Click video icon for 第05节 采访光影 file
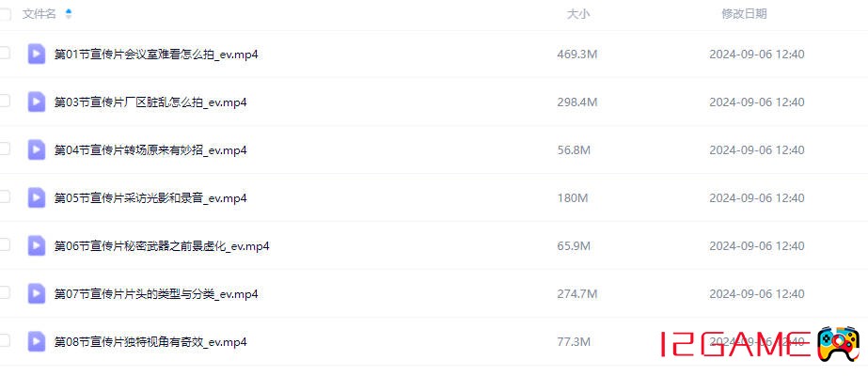 tap(37, 197)
